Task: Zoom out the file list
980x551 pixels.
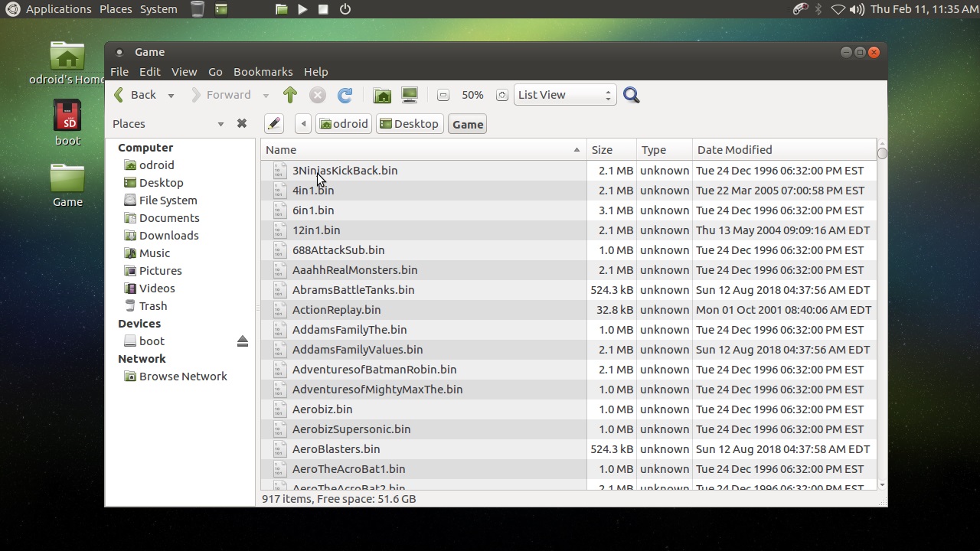Action: pyautogui.click(x=443, y=95)
